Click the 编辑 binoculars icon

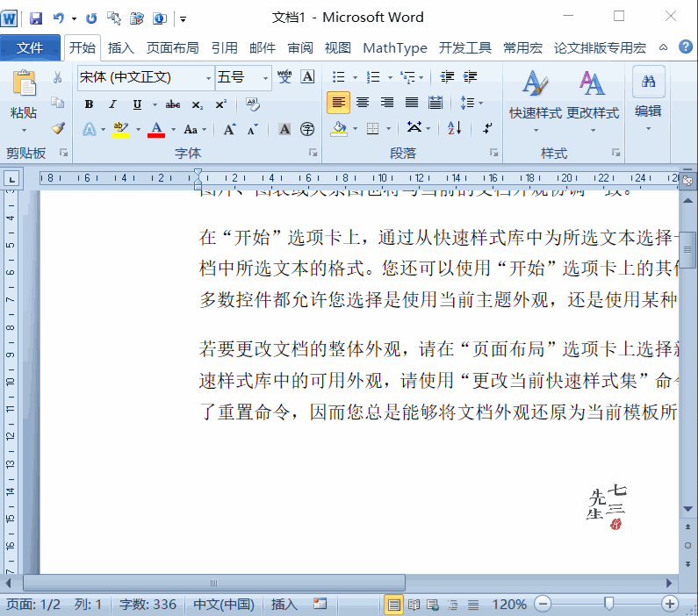(x=649, y=81)
